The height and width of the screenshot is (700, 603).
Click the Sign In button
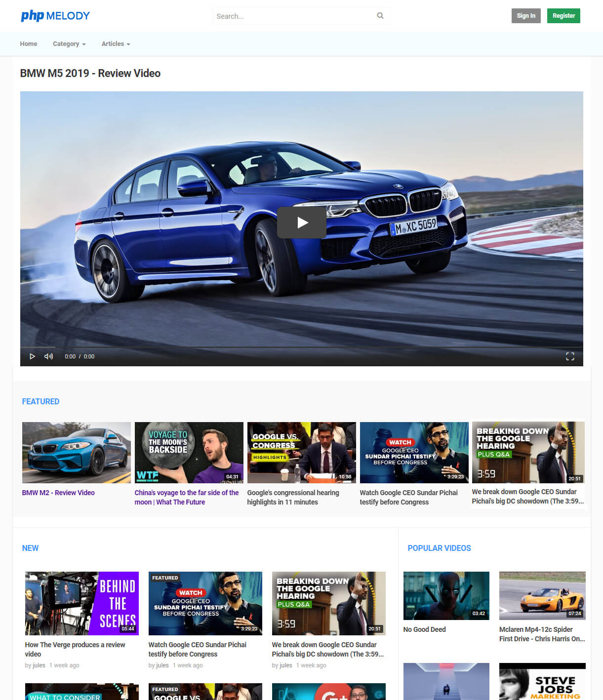[526, 16]
